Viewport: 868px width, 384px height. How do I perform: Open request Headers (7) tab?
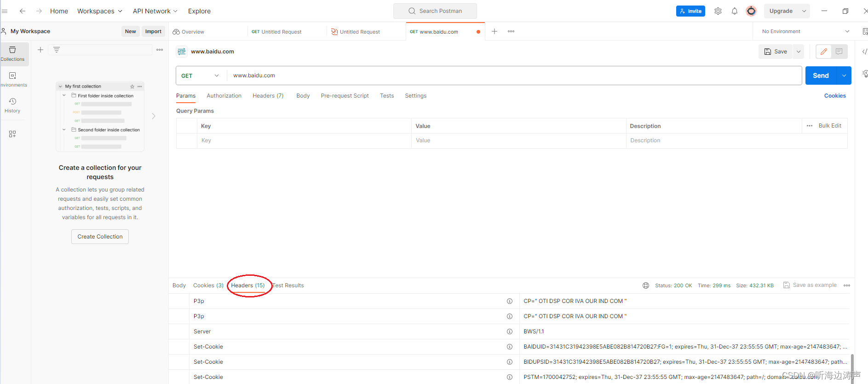[268, 96]
